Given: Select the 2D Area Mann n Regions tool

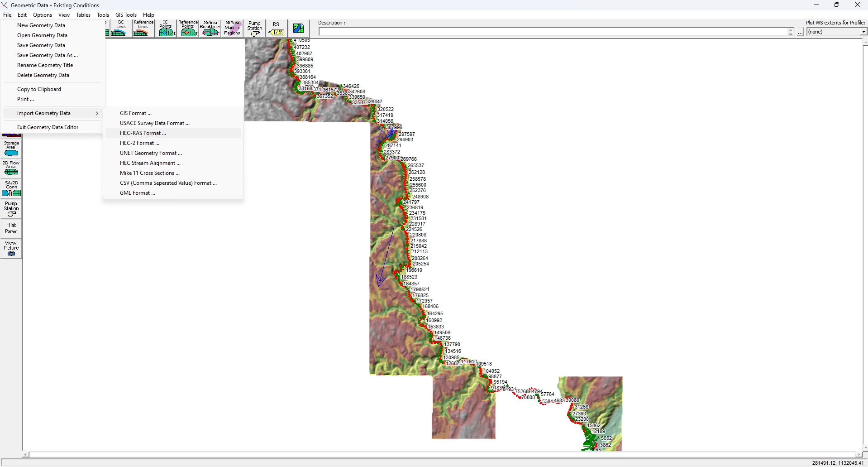Looking at the screenshot, I should click(232, 28).
